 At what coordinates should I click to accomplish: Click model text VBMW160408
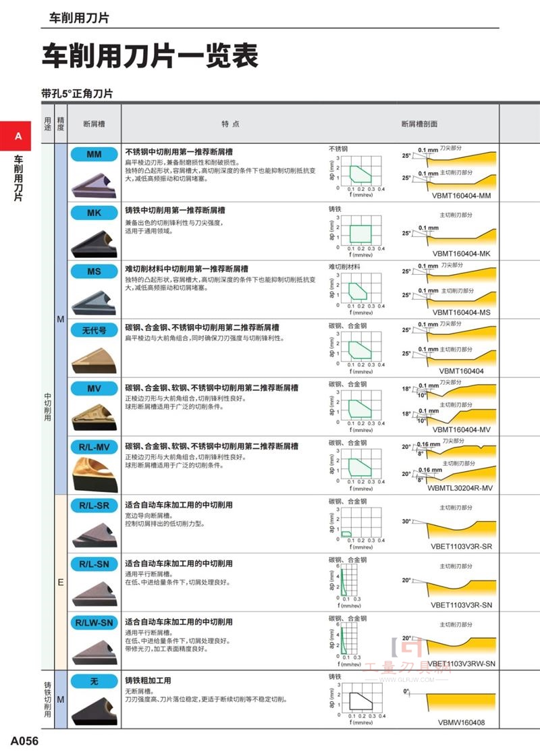pyautogui.click(x=462, y=722)
